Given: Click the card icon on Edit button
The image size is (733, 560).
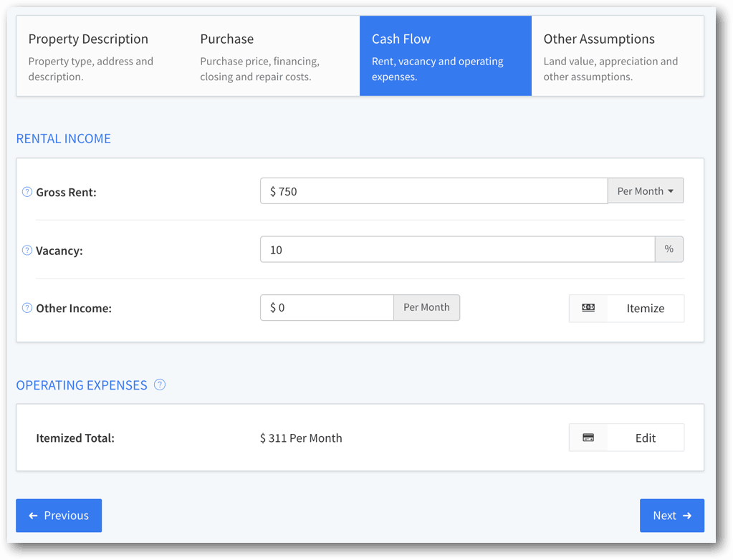Looking at the screenshot, I should pos(588,437).
